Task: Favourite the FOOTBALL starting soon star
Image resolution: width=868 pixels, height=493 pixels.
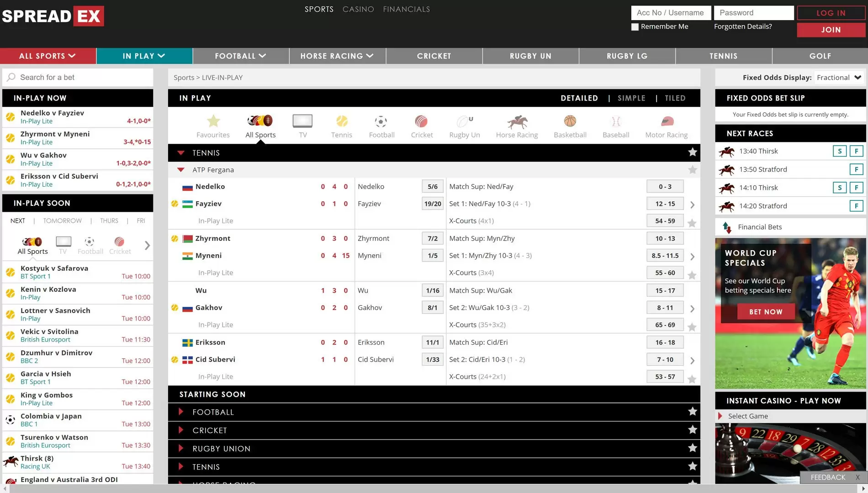Action: 693,411
